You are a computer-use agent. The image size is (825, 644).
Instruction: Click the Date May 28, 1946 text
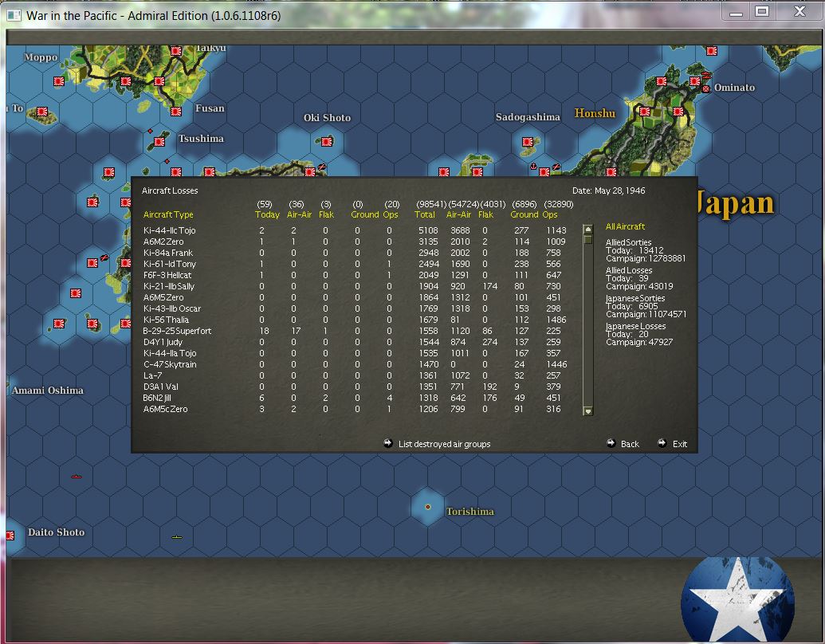point(608,190)
